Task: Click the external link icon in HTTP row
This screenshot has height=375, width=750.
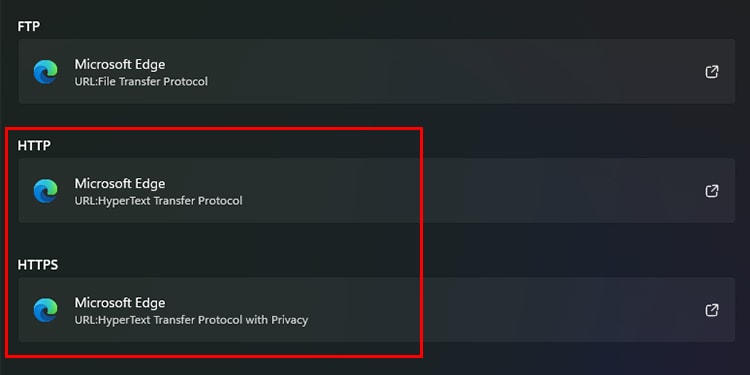Action: point(712,191)
